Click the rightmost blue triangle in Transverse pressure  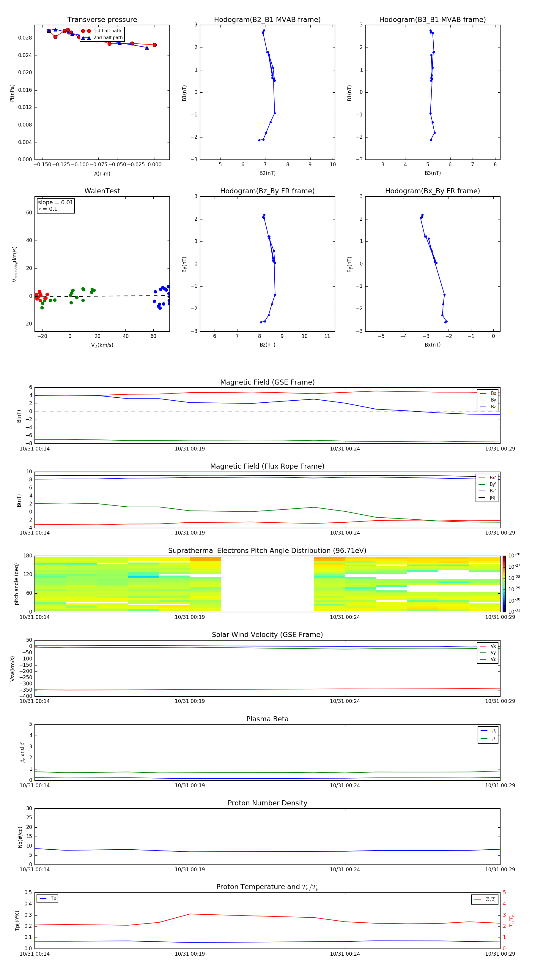(x=147, y=48)
